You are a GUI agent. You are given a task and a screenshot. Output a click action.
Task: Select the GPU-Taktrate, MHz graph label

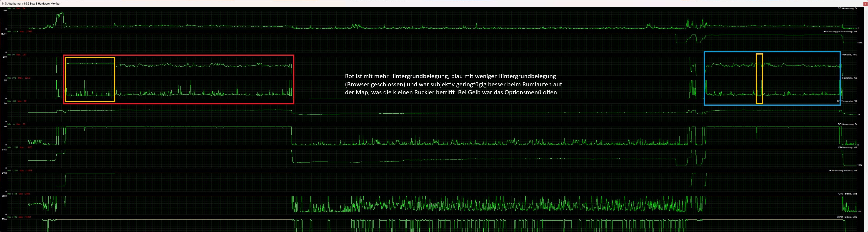tap(848, 194)
